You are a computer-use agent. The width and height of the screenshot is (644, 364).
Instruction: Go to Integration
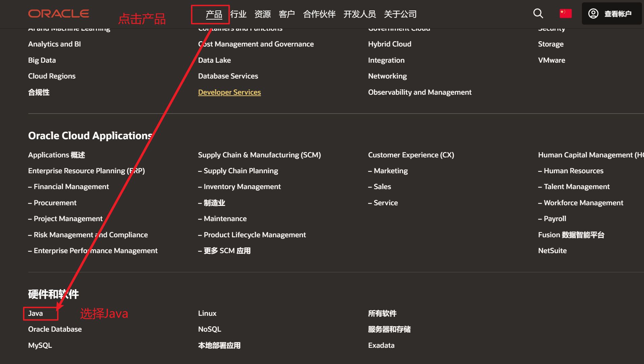click(x=386, y=60)
